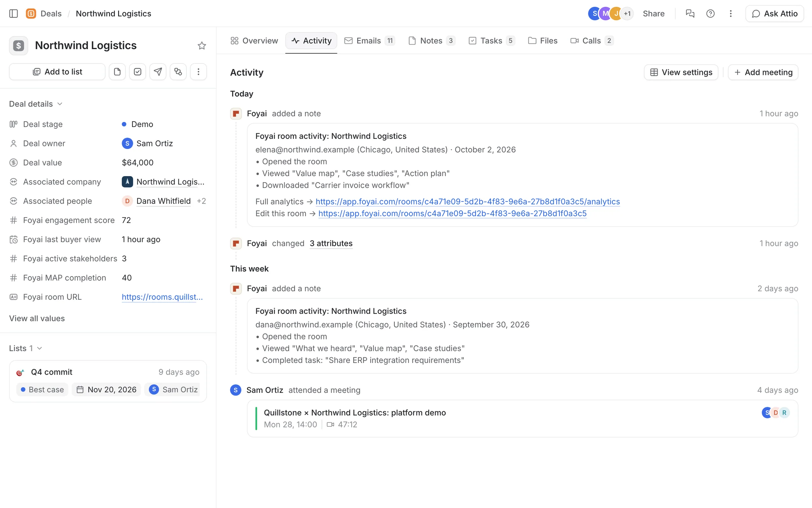Click the Best case status chip
Screen dimensions: 812x508
[42, 389]
